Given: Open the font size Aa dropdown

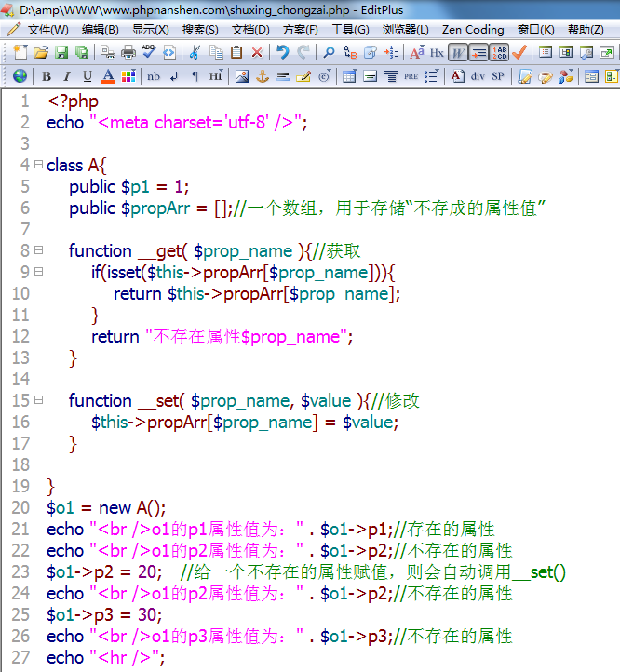Looking at the screenshot, I should [x=417, y=52].
